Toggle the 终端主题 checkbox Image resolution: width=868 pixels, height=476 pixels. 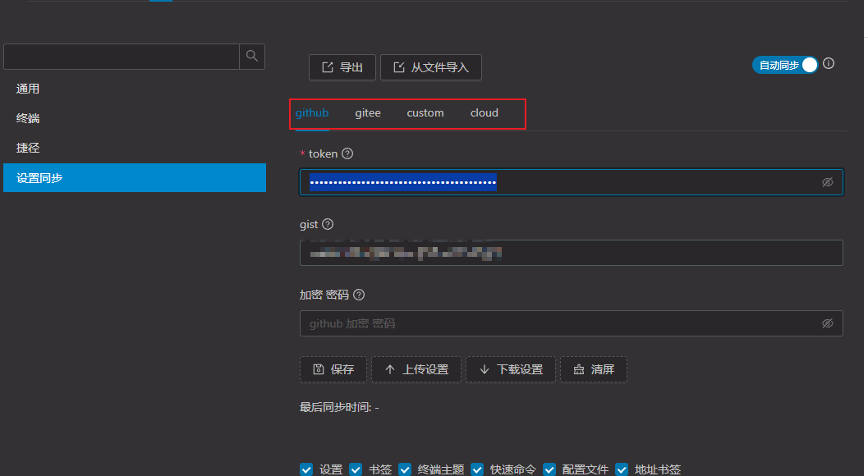tap(405, 469)
